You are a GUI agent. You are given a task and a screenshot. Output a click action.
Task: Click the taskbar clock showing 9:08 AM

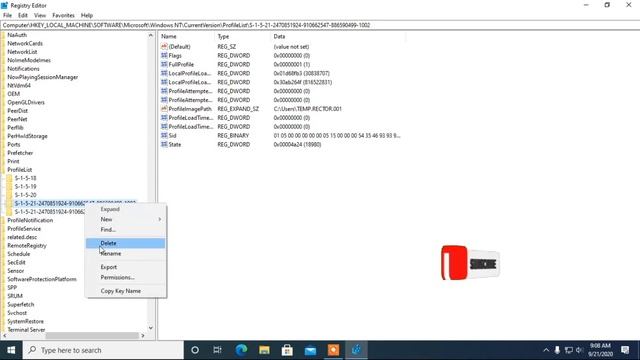click(600, 350)
